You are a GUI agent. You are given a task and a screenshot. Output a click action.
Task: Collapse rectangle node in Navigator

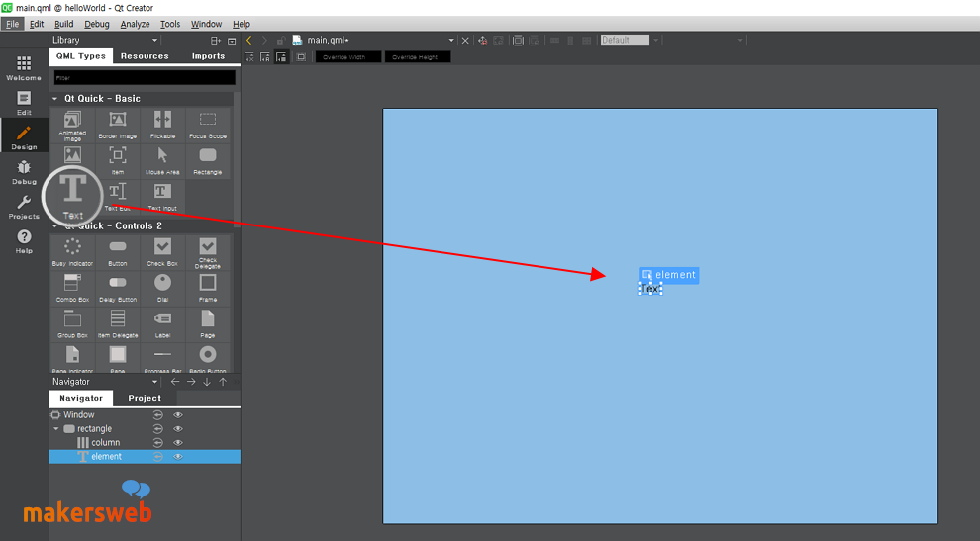[56, 428]
